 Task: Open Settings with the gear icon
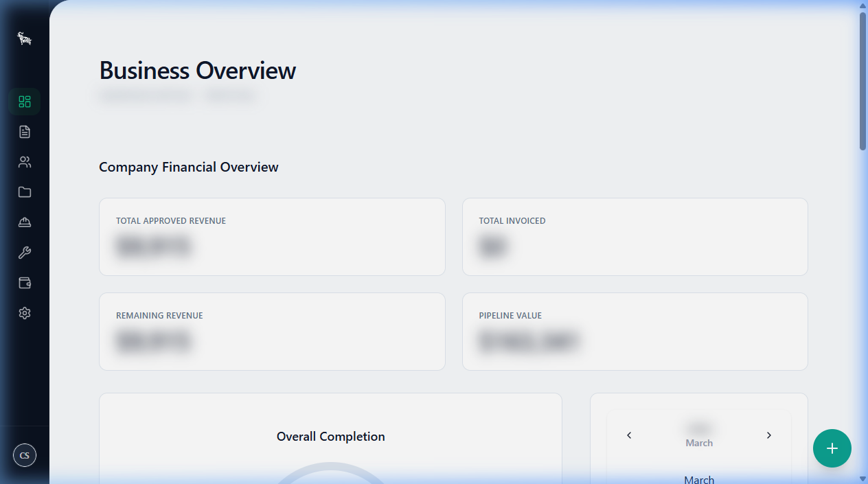25,312
